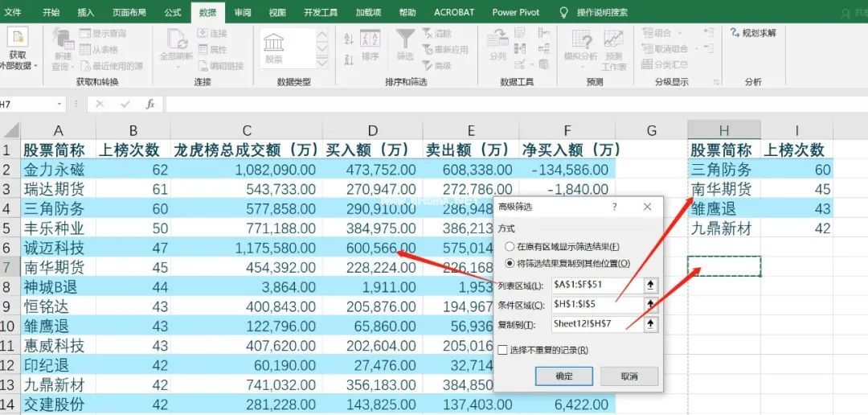868x415 pixels.
Task: Click the sort A to Z ascending icon
Action: click(349, 37)
